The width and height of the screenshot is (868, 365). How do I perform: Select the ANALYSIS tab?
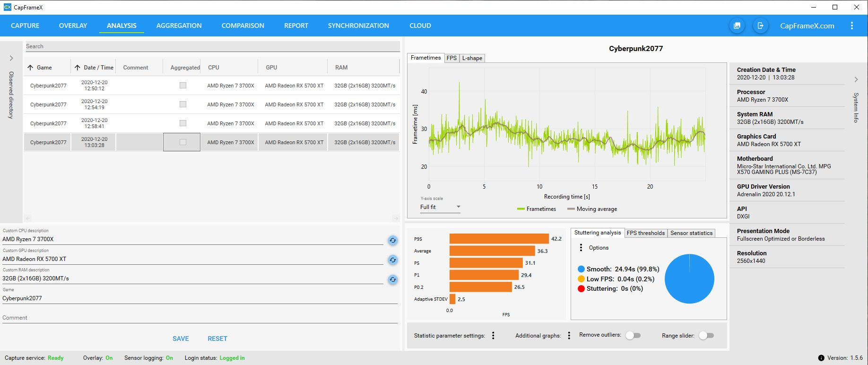[x=122, y=26]
